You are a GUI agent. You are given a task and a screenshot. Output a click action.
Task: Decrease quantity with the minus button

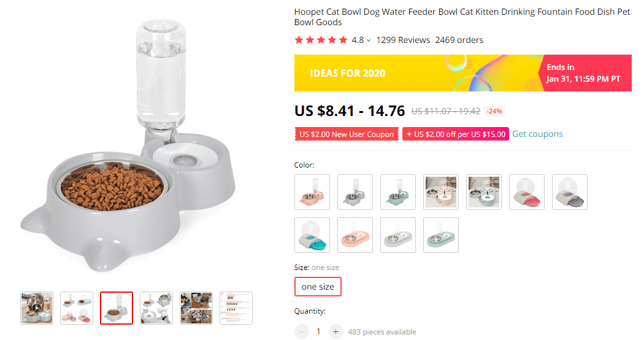(x=302, y=332)
